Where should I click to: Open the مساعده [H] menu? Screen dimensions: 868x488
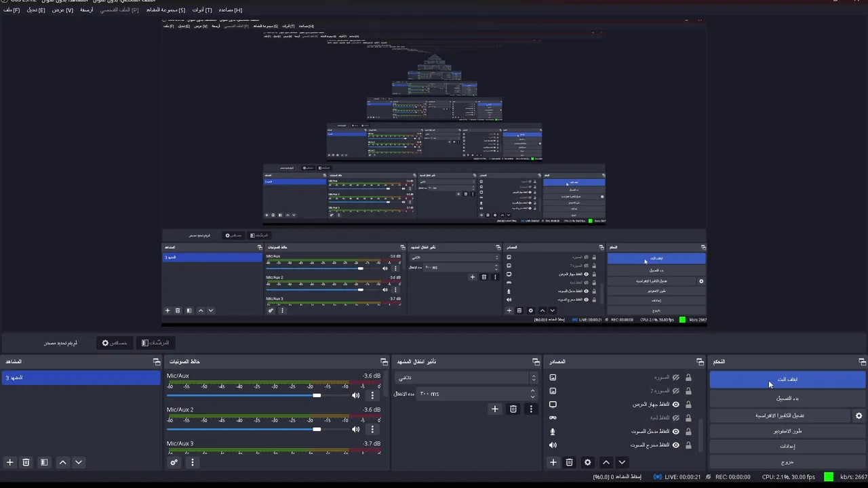coord(230,10)
